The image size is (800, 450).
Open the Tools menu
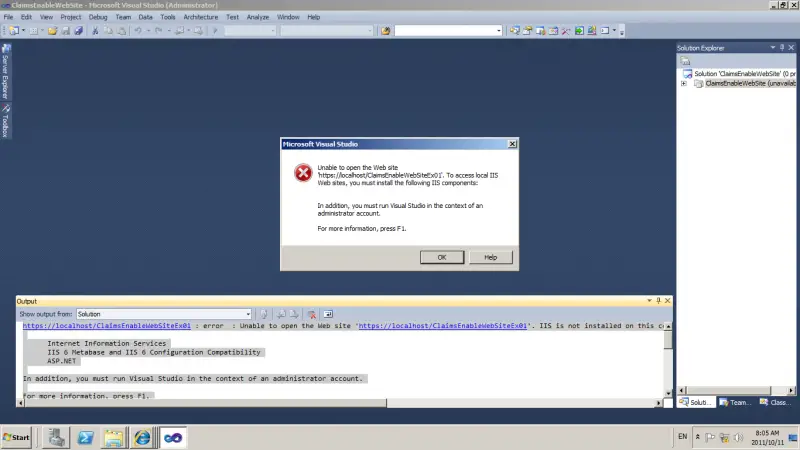point(167,17)
